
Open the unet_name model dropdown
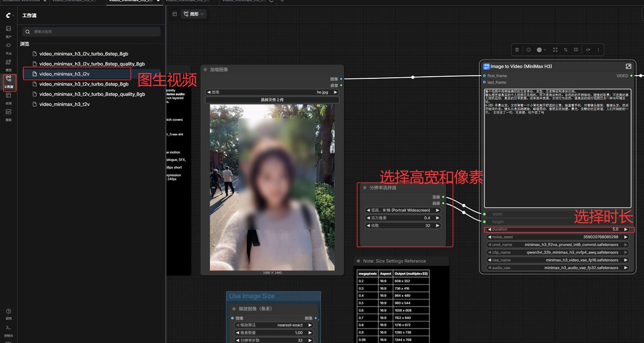pos(557,245)
